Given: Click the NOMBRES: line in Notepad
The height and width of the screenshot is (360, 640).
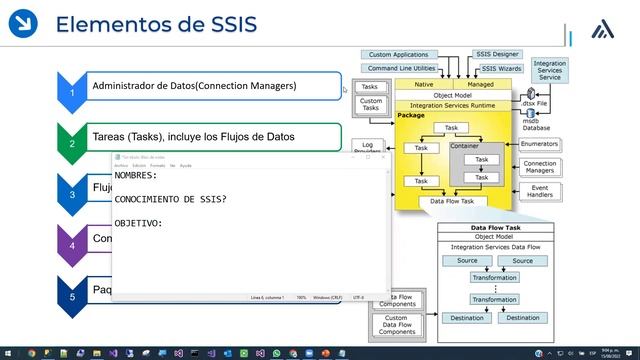Looking at the screenshot, I should (x=136, y=176).
